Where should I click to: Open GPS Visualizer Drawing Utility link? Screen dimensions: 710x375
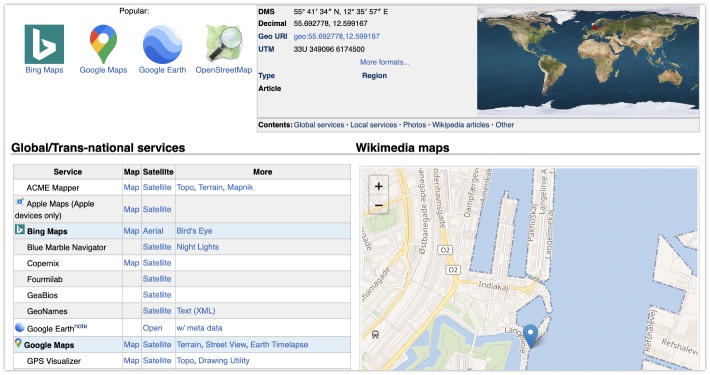click(224, 361)
